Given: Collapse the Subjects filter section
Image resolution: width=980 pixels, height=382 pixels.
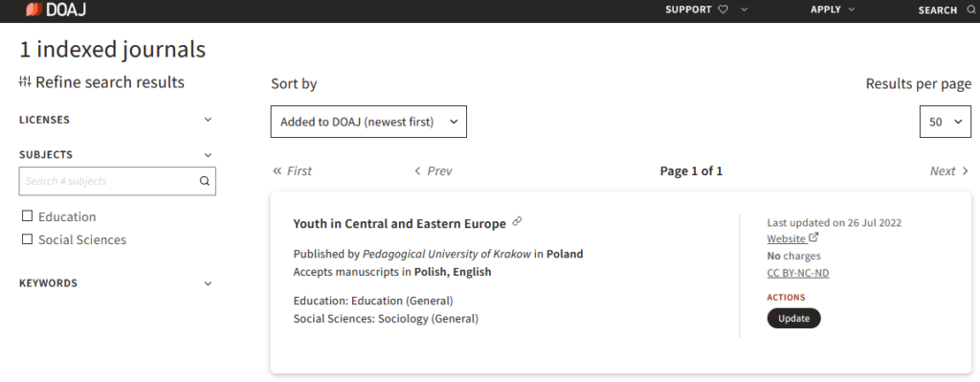Looking at the screenshot, I should 116,154.
